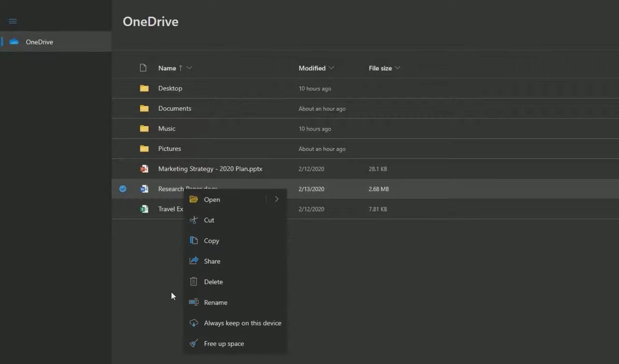619x364 pixels.
Task: Click Travel file's 2/12/2020 date
Action: coord(311,209)
